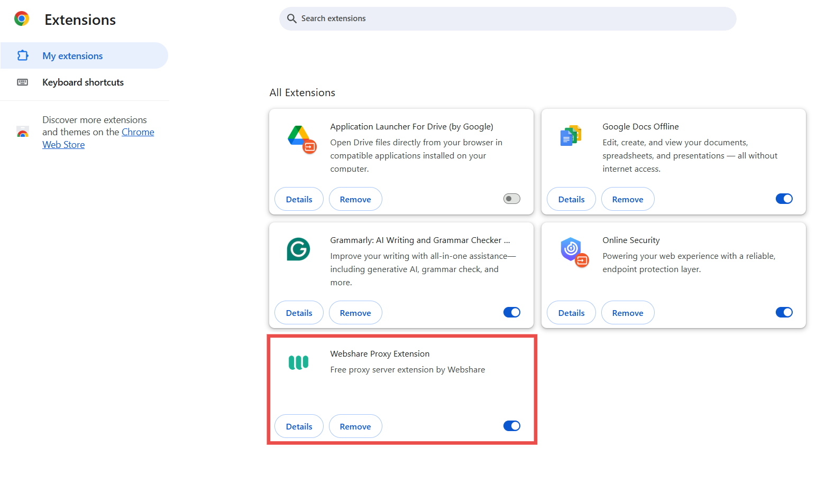Screen dimensions: 835x504
Task: Click the Keyboard shortcuts keyboard icon
Action: 23,82
